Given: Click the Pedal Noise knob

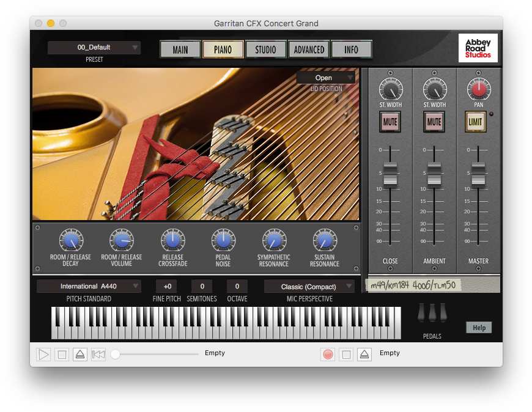Looking at the screenshot, I should [223, 240].
